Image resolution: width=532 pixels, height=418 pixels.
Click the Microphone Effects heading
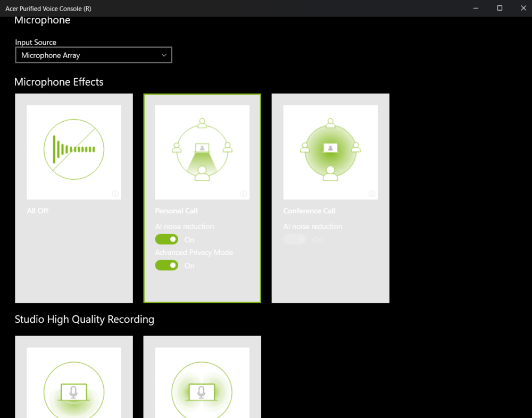pos(59,82)
